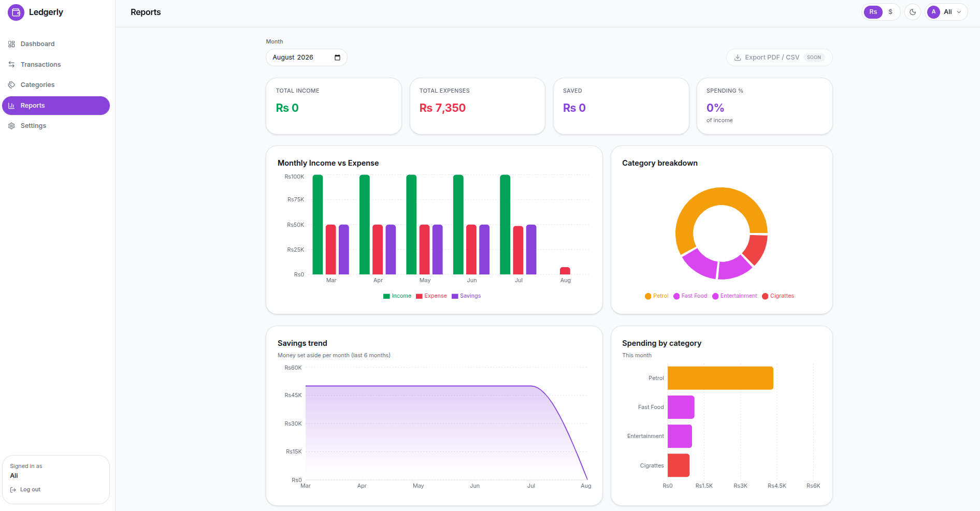Click the Category breakdown heading
The image size is (980, 511).
tap(660, 163)
